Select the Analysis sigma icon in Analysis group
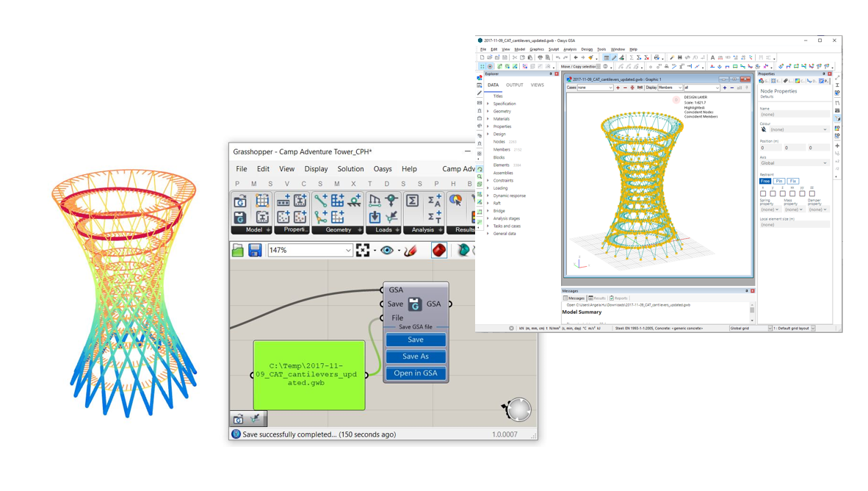 [411, 201]
